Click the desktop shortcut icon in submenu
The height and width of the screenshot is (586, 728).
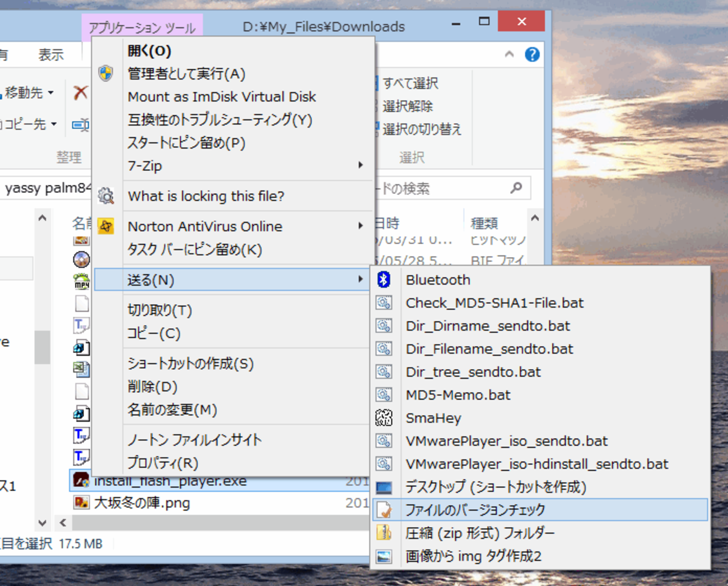[x=384, y=487]
